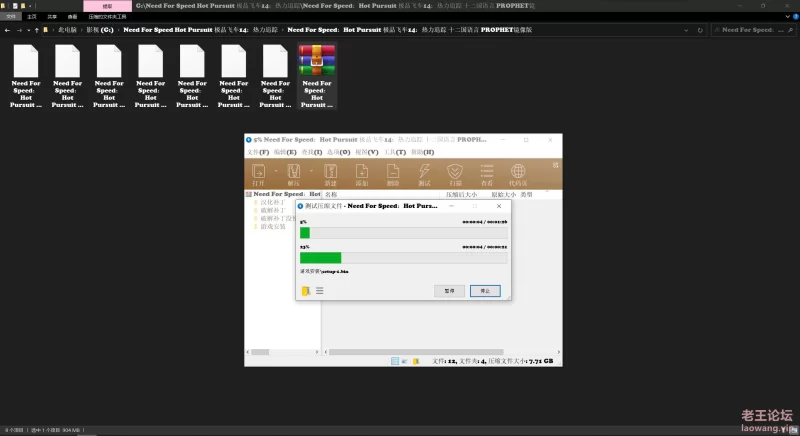
Task: Open the 文件 tab in Explorer ribbon
Action: (11, 17)
